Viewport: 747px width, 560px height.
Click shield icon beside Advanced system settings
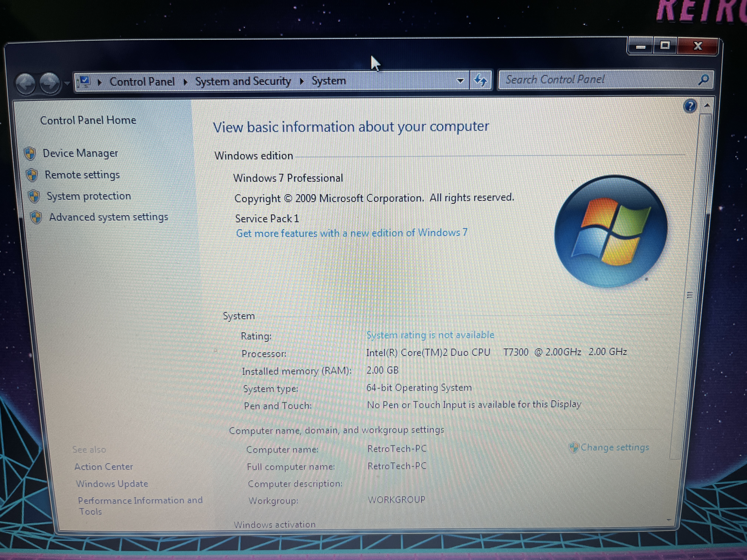(x=36, y=218)
